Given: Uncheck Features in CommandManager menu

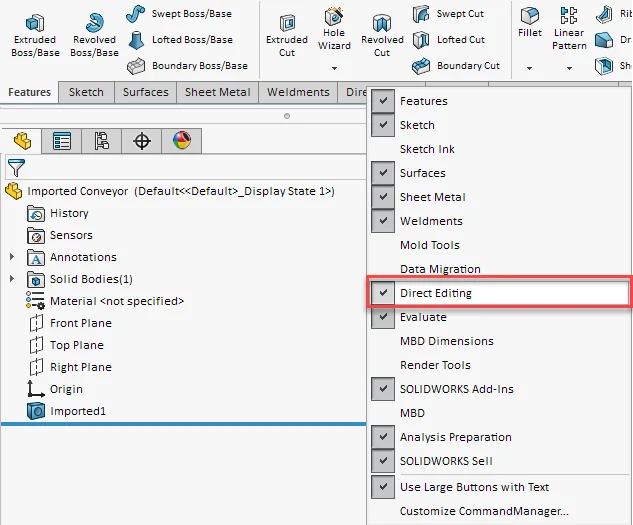Looking at the screenshot, I should pos(499,101).
